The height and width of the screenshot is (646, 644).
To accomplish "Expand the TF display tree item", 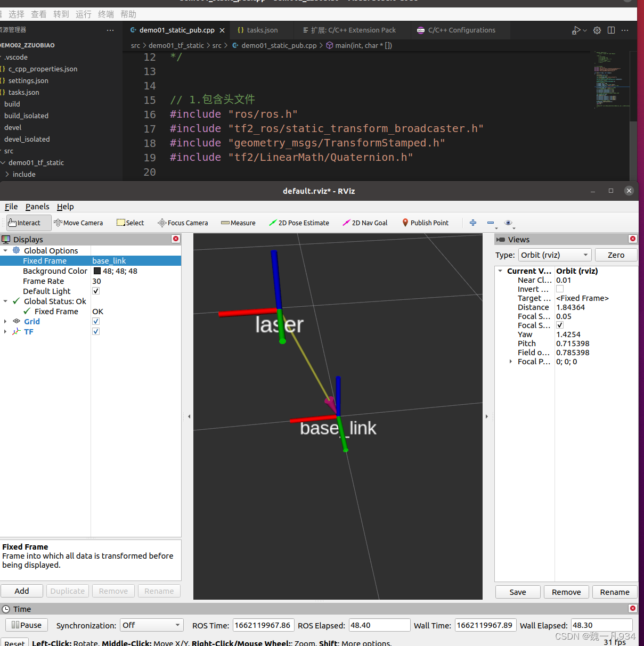I will [x=5, y=331].
